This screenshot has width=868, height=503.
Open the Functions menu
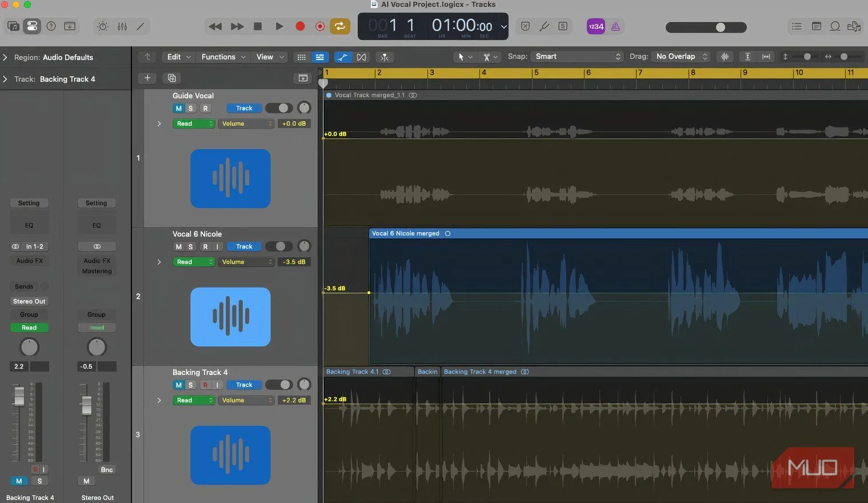pos(223,57)
